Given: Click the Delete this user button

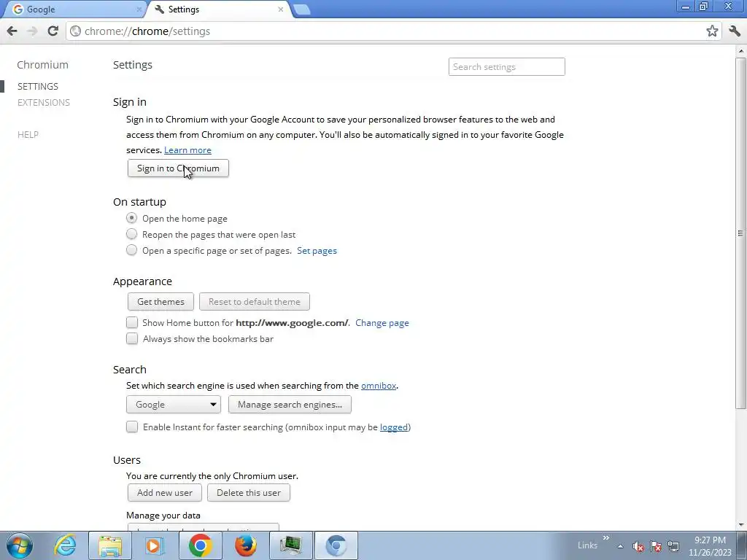Looking at the screenshot, I should point(249,492).
